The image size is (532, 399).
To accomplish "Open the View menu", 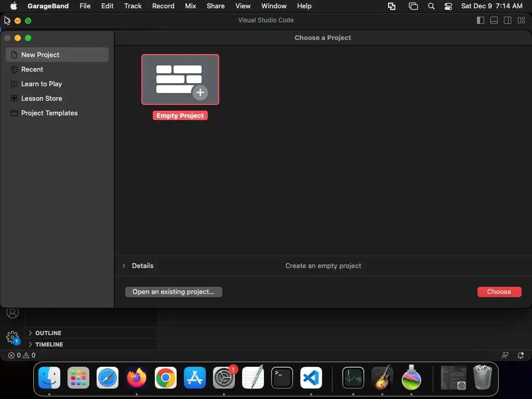I will tap(243, 6).
